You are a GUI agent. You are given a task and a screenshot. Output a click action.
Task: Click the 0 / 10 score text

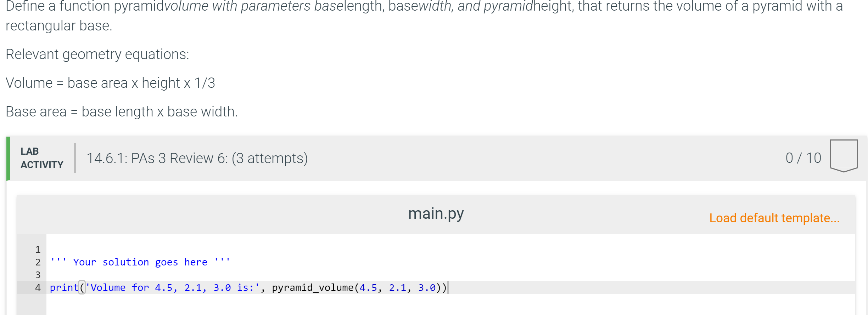(x=803, y=158)
